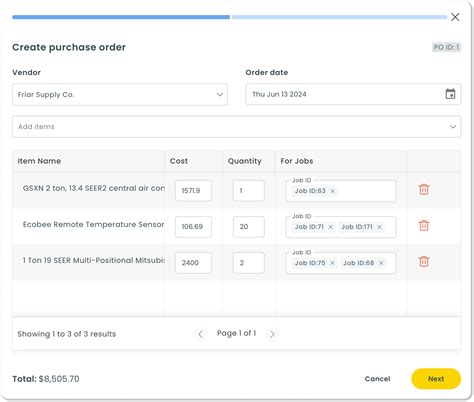Remove Job ID:171 tag

click(379, 227)
